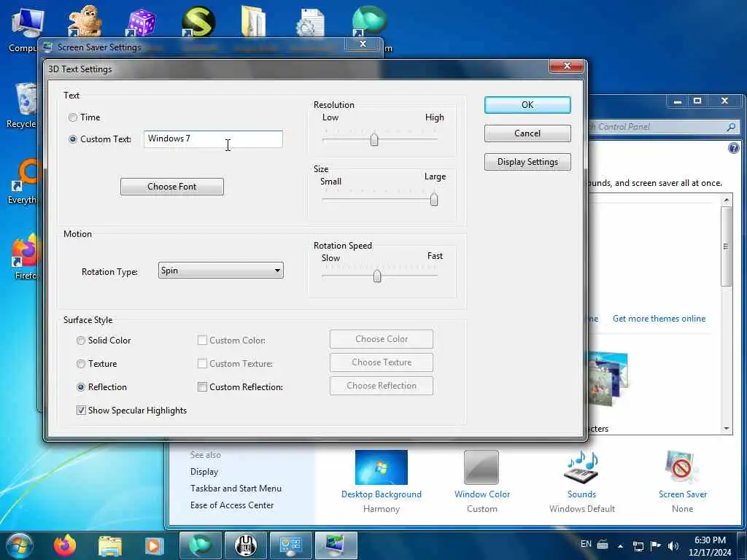This screenshot has width=747, height=560.
Task: Open the gear document desktop icon
Action: point(309,22)
